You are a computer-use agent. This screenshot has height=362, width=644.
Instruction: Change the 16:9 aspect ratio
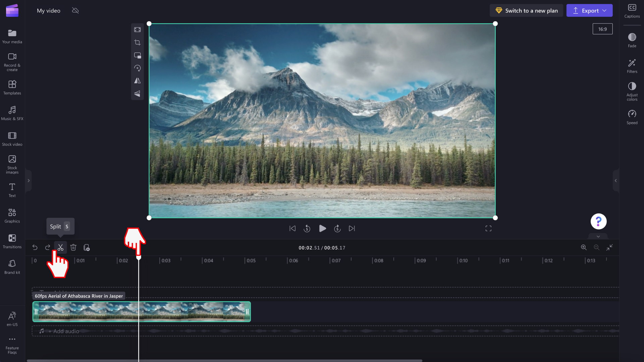tap(602, 29)
